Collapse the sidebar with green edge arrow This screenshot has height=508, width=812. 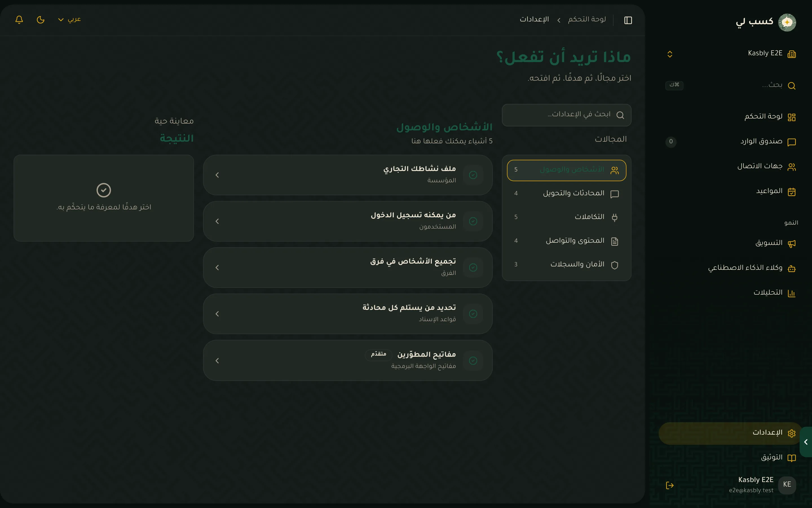coord(806,442)
